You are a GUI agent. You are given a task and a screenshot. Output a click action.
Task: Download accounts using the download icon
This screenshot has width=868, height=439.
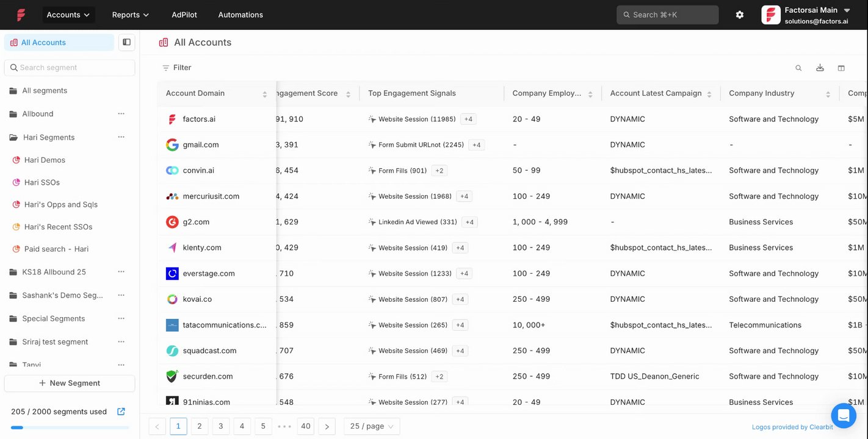coord(820,68)
